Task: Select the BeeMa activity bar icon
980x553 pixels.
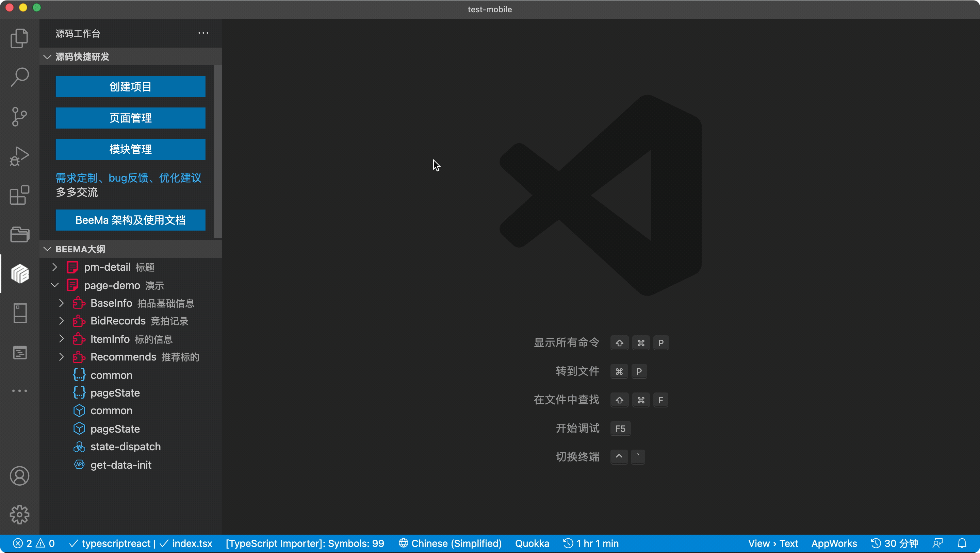Action: (19, 274)
